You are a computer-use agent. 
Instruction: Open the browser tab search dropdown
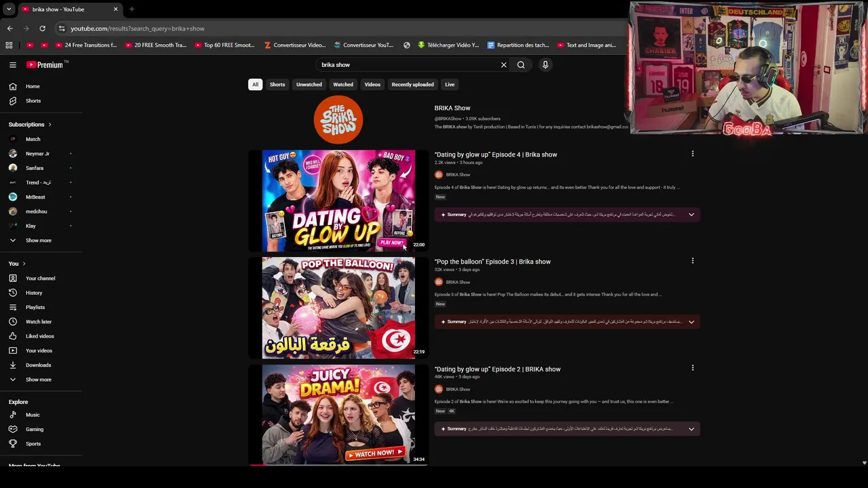pyautogui.click(x=9, y=9)
